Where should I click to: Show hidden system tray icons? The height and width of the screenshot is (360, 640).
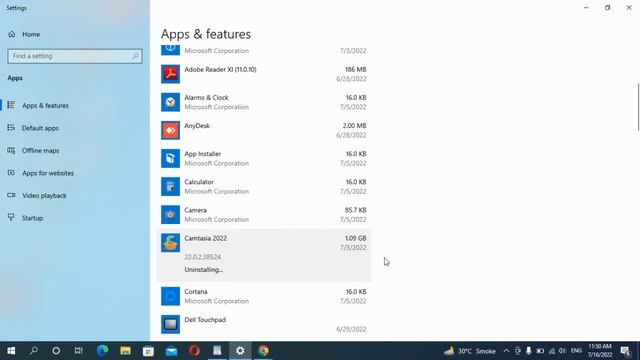[x=506, y=351]
